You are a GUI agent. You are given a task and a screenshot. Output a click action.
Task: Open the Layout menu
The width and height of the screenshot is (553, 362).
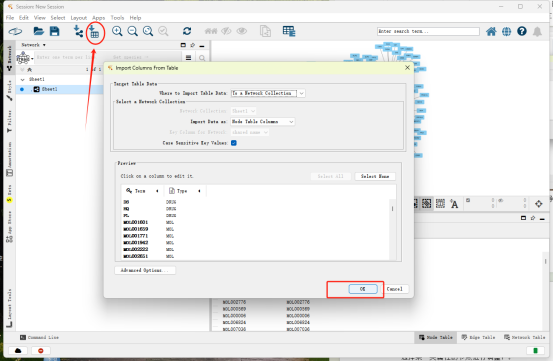click(x=79, y=18)
